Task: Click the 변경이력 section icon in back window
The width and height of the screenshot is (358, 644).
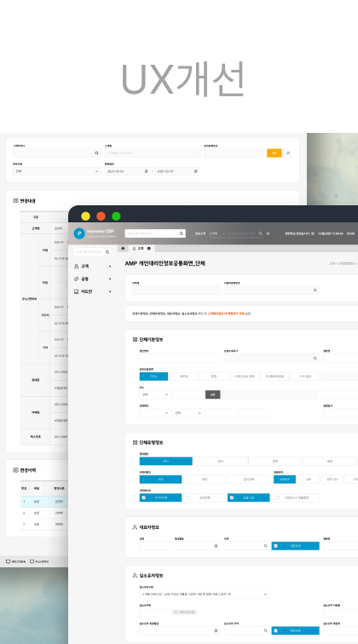Action: (x=15, y=470)
